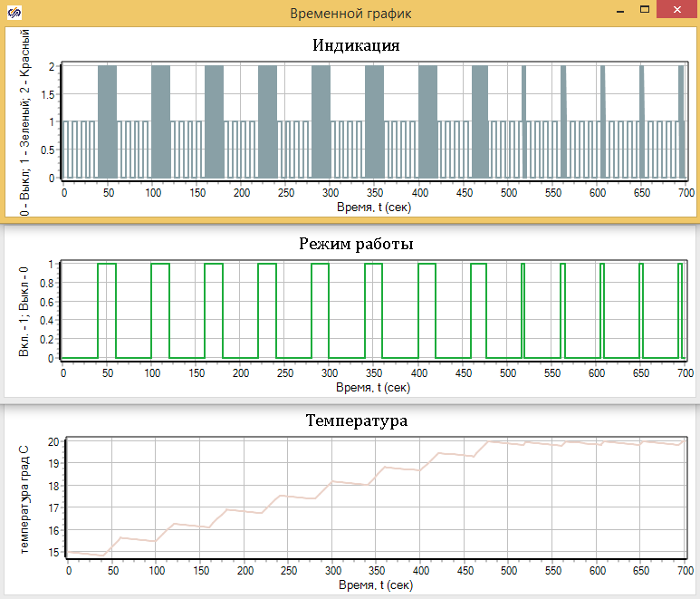Click the температура град С axis label
Image resolution: width=700 pixels, height=599 pixels.
24,498
